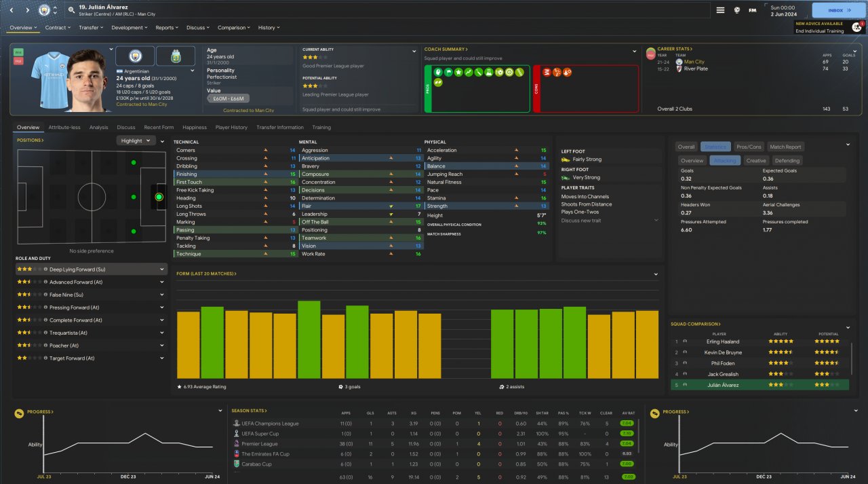Click the FM logo icon

click(753, 10)
